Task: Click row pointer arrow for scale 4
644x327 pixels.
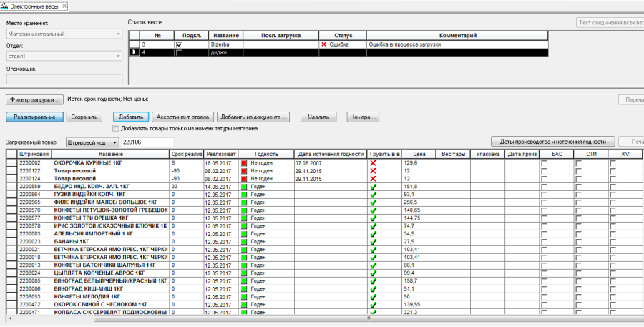Action: 134,52
